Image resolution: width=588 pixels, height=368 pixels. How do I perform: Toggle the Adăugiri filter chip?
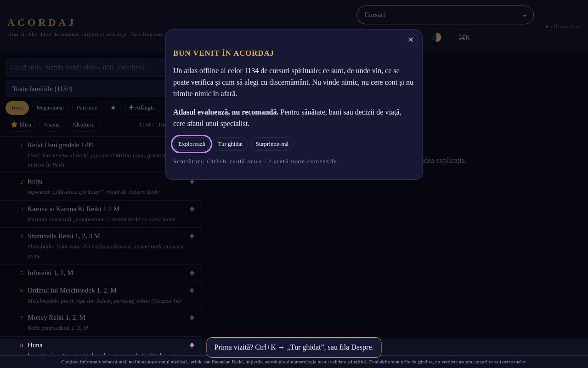click(142, 108)
